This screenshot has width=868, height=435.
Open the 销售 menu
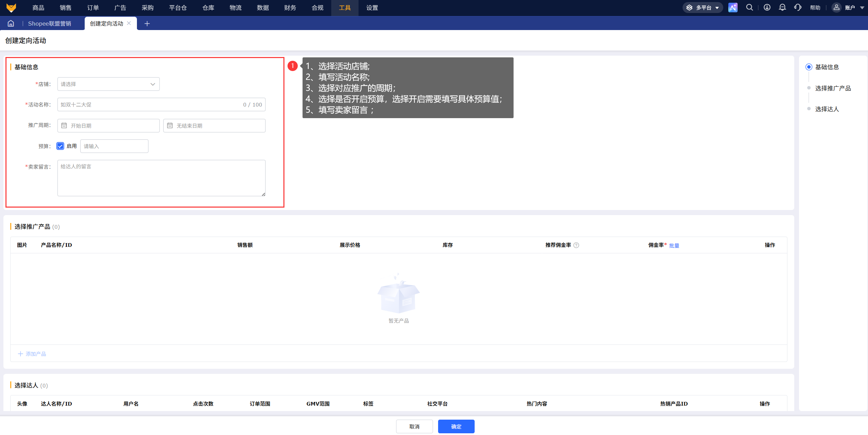pyautogui.click(x=66, y=8)
